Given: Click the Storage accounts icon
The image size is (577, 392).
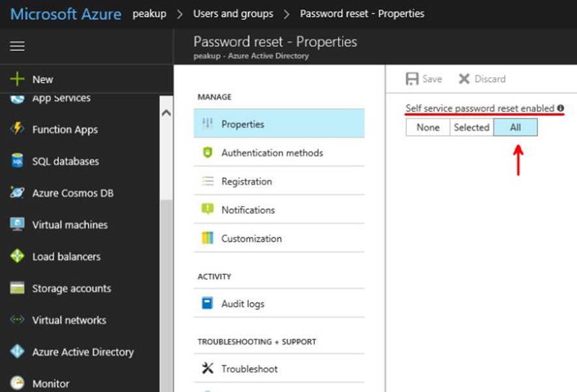Looking at the screenshot, I should [18, 288].
